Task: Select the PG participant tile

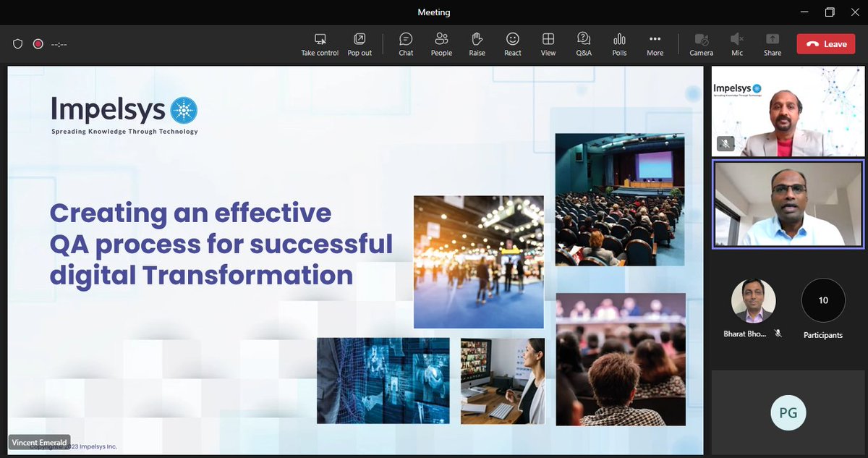Action: point(788,412)
